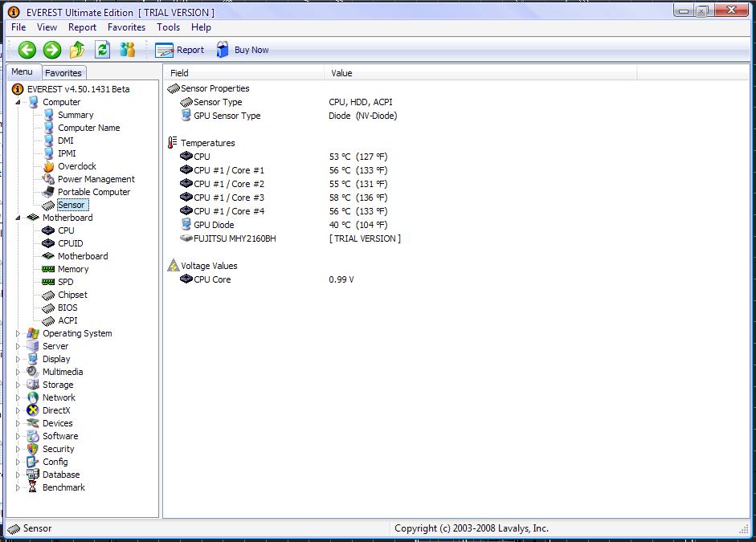
Task: Expand the Config tree node
Action: pos(18,462)
